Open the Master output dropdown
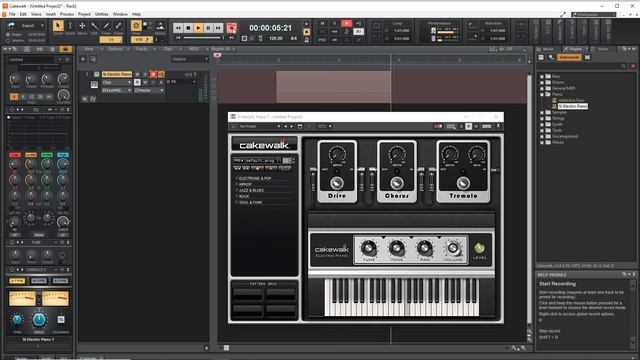 coord(149,90)
